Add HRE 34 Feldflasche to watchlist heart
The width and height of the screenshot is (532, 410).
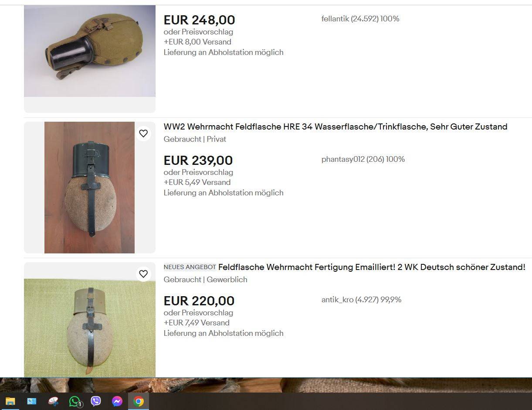(x=143, y=133)
